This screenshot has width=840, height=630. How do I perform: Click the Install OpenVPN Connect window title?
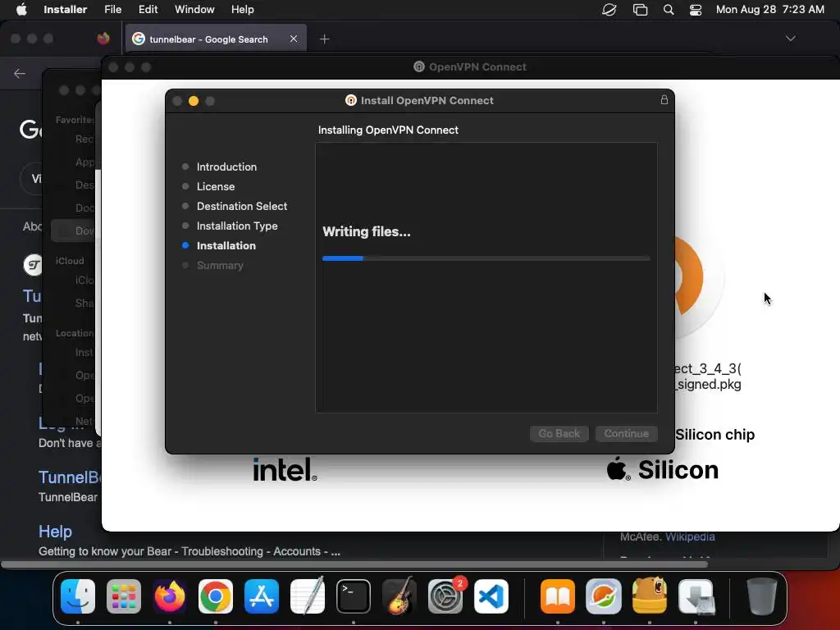click(427, 100)
